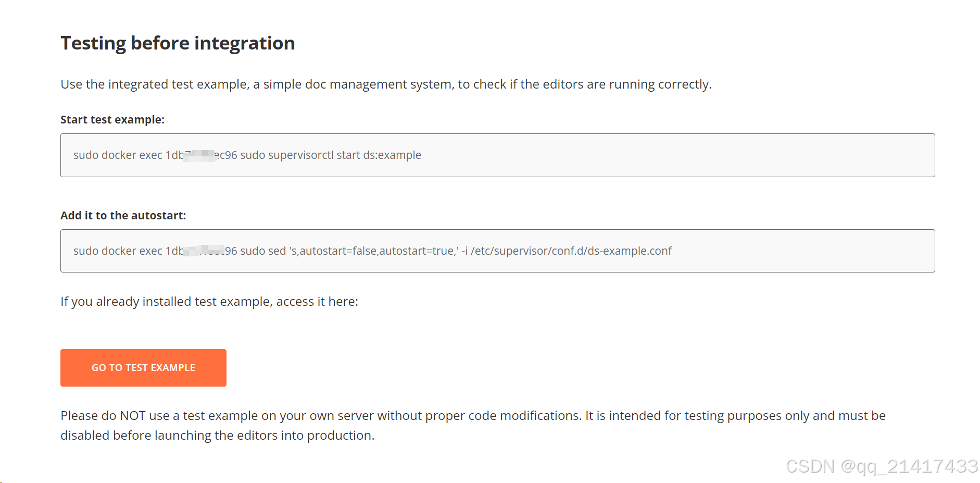Click the word 'NOT' in the warning
The height and width of the screenshot is (483, 980).
point(132,416)
